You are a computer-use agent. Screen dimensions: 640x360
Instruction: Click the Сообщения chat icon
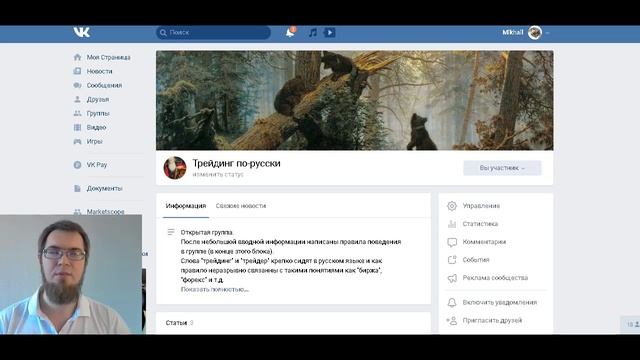tap(78, 85)
